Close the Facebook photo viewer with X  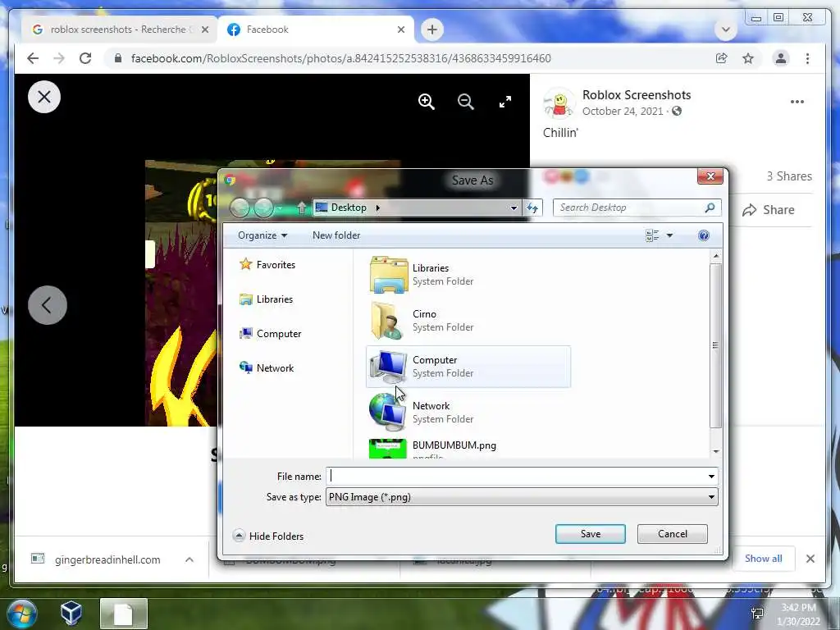[44, 97]
